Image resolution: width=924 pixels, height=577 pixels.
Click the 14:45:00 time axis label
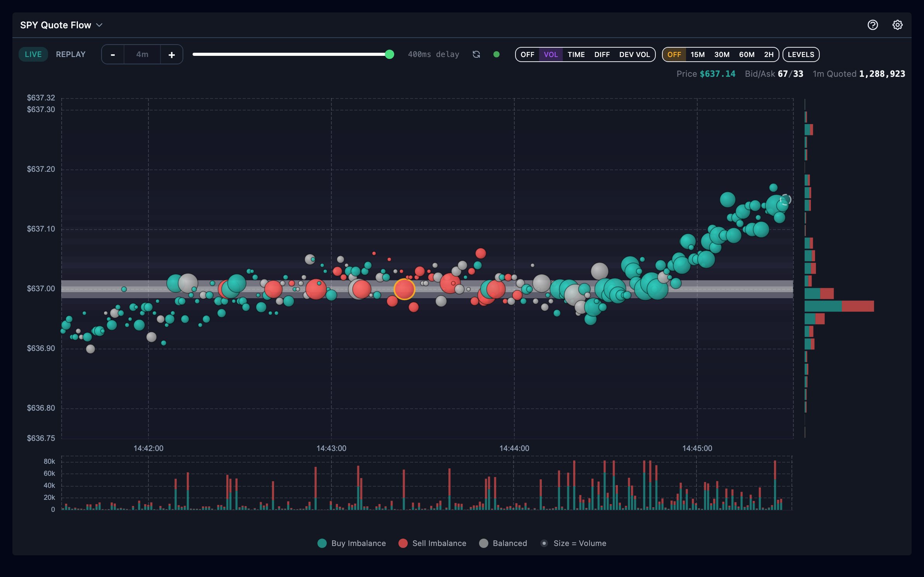point(697,448)
